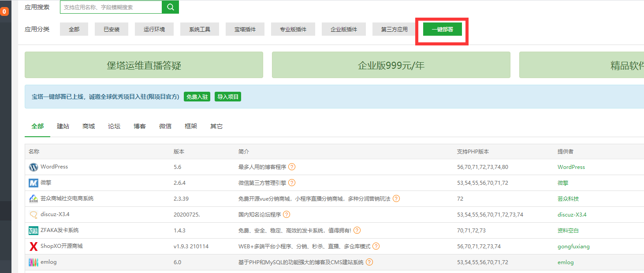Screen dimensions: 644x273
Task: Select the 系统工具 category button
Action: [200, 30]
